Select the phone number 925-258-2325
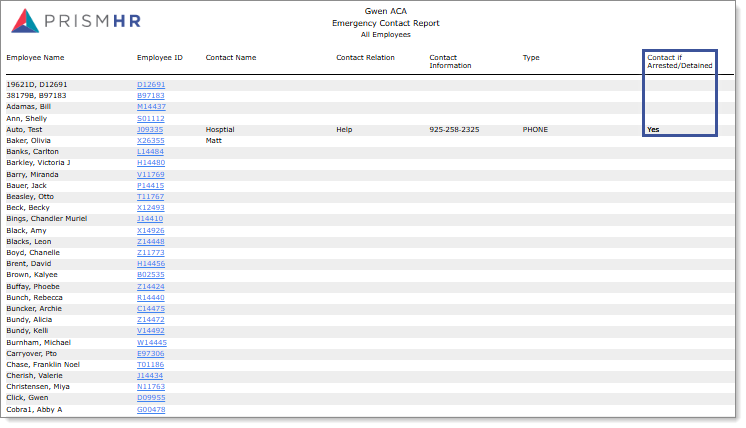 pos(453,130)
